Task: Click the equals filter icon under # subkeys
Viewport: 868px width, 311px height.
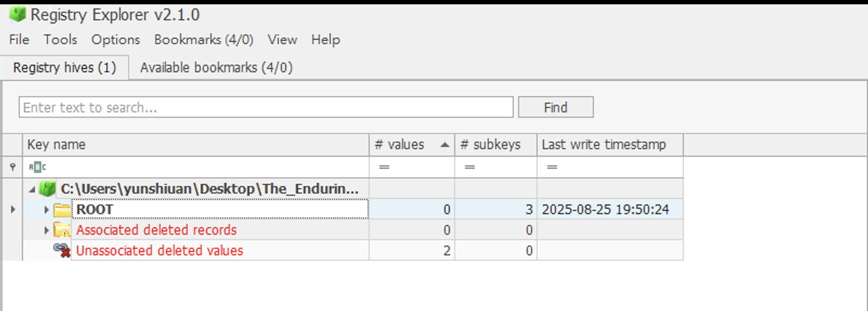Action: [470, 167]
